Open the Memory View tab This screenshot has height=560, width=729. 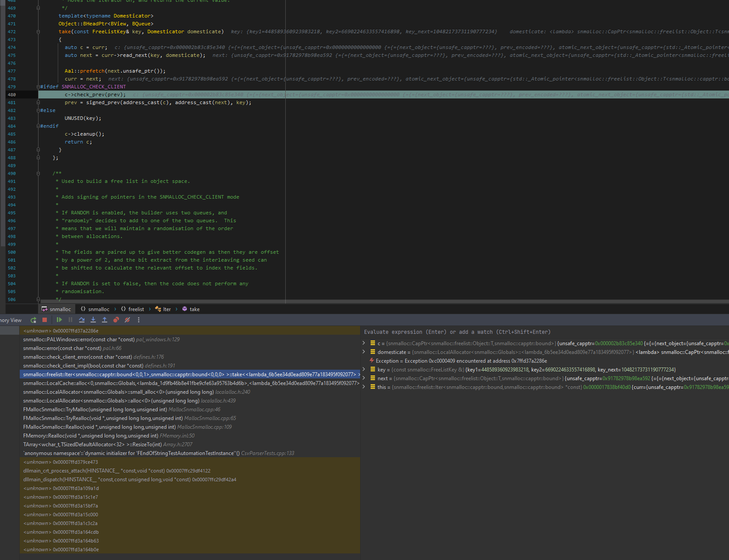click(x=11, y=320)
